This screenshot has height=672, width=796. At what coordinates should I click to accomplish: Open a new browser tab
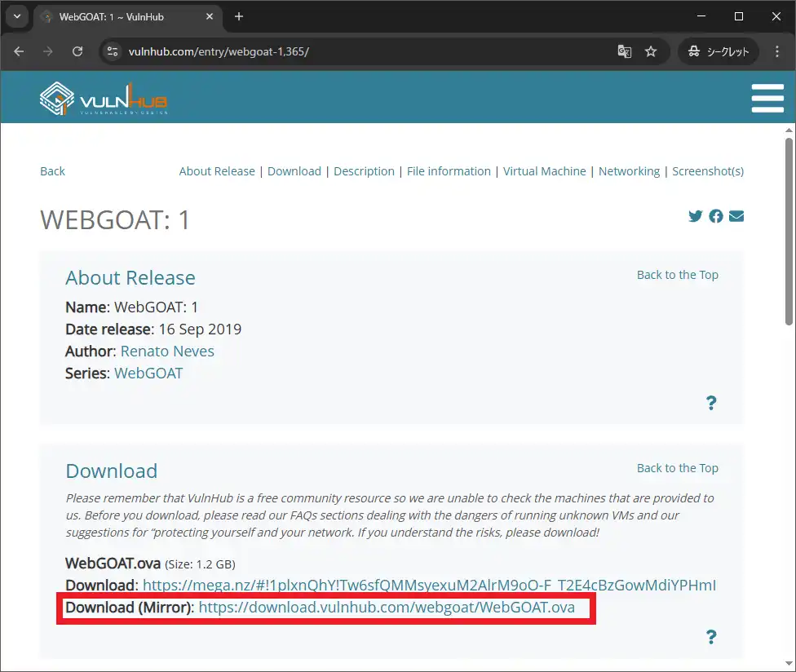click(239, 16)
